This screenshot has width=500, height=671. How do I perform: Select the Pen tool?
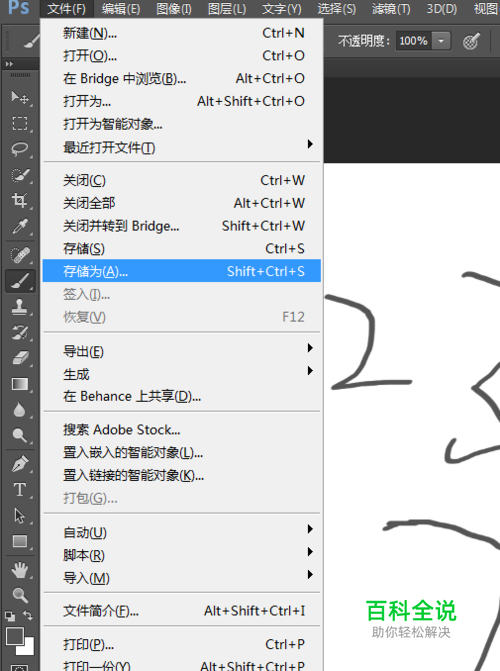click(x=20, y=464)
